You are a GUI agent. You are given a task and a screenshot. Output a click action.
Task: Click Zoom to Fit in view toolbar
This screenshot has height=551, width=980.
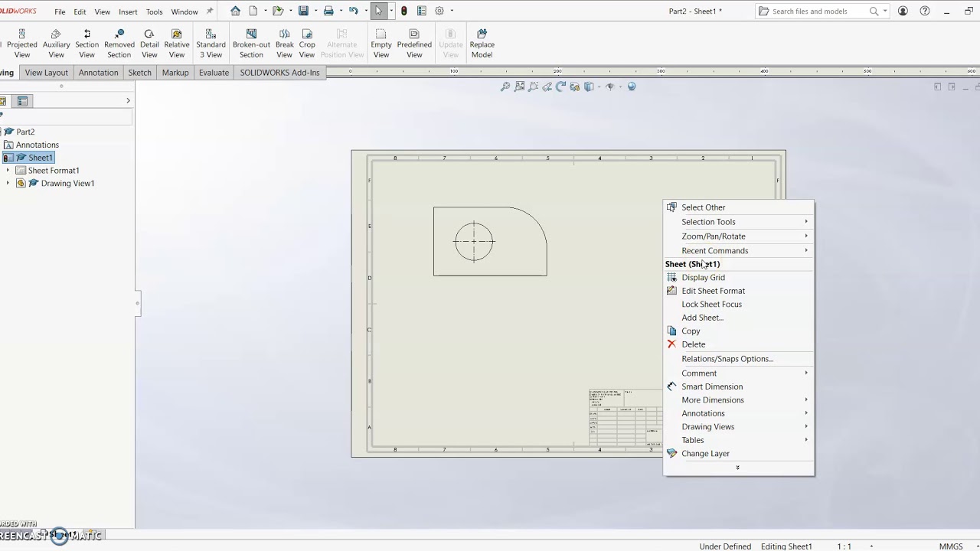point(505,86)
